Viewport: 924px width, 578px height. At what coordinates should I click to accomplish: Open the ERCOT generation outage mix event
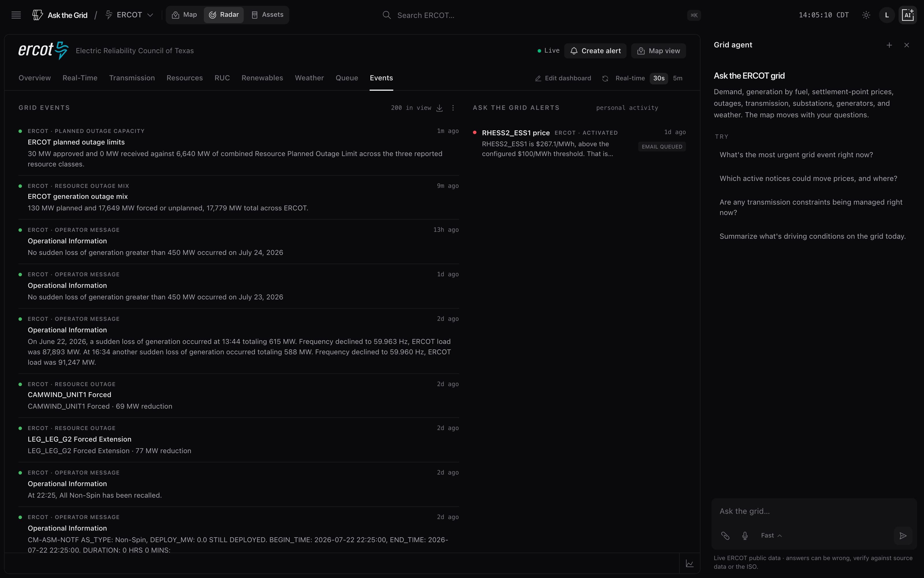coord(239,197)
